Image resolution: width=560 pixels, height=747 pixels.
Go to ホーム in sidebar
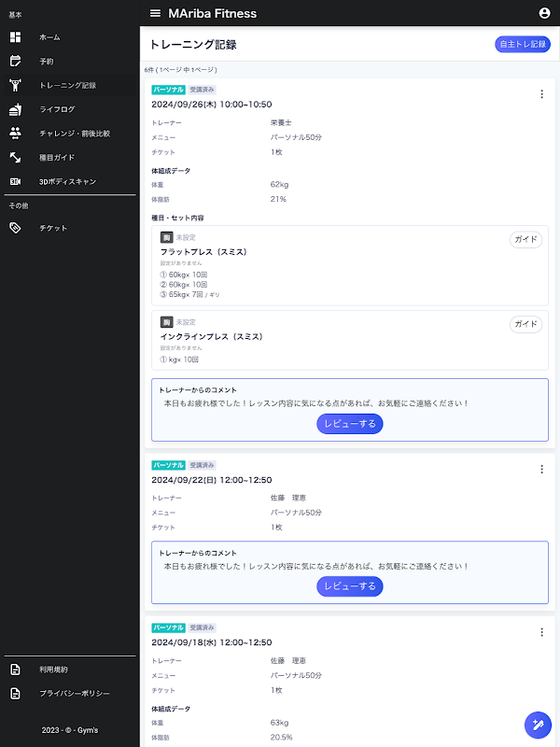[x=70, y=37]
